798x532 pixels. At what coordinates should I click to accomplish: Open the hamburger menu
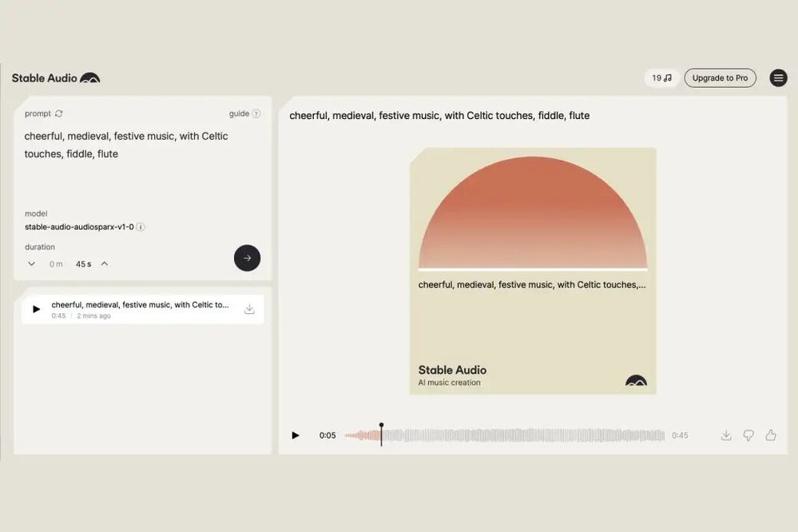[778, 78]
